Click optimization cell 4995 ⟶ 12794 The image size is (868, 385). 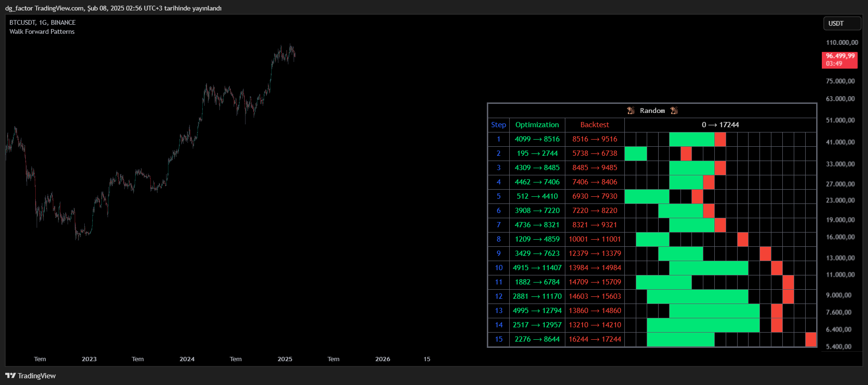(x=537, y=311)
